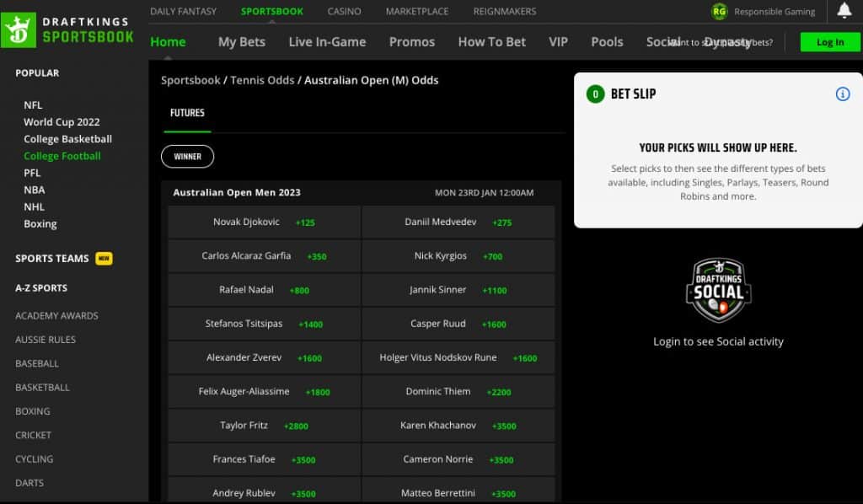The image size is (863, 504).
Task: Click the RG Responsible Gaming badge
Action: (719, 12)
